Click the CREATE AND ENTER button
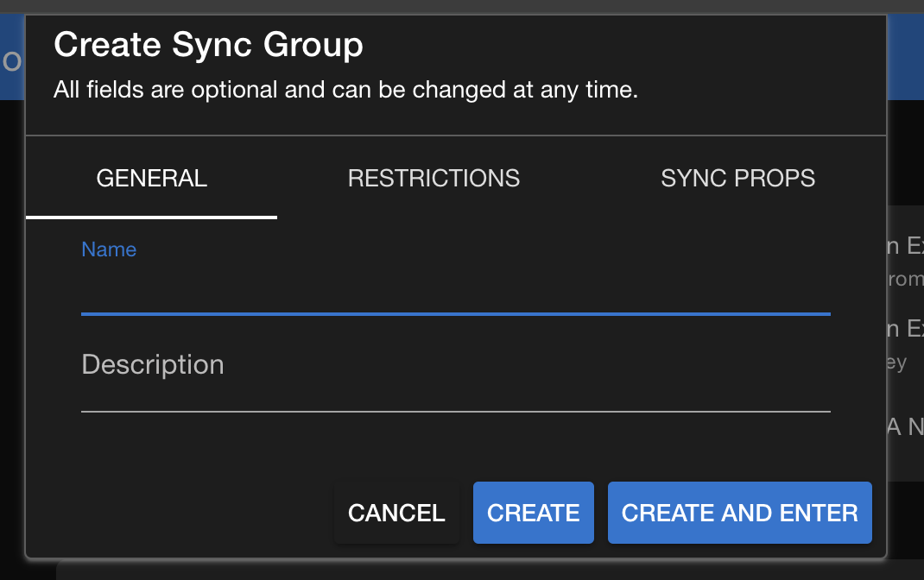Screen dimensions: 924x580 (739, 513)
